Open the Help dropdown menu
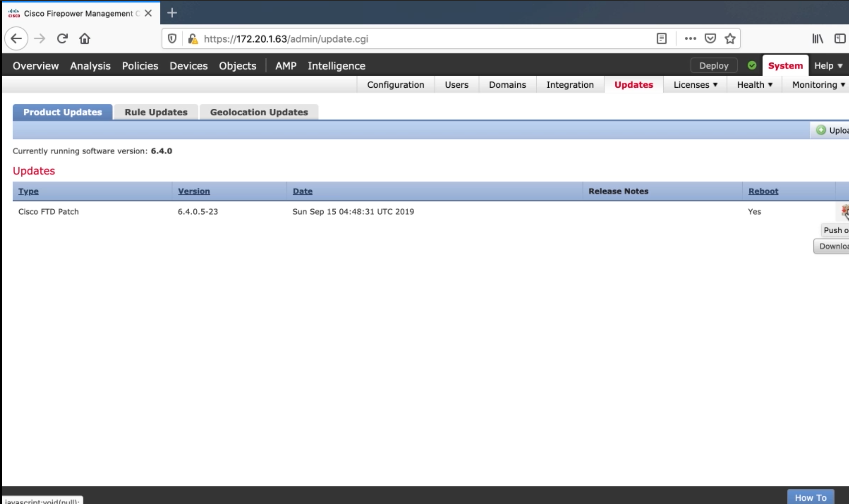 828,66
